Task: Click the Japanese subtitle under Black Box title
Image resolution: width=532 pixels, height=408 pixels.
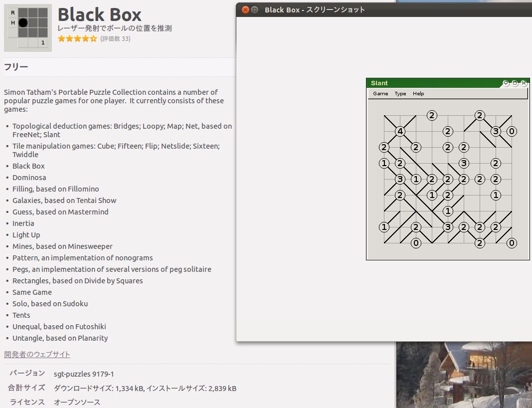Action: (115, 28)
